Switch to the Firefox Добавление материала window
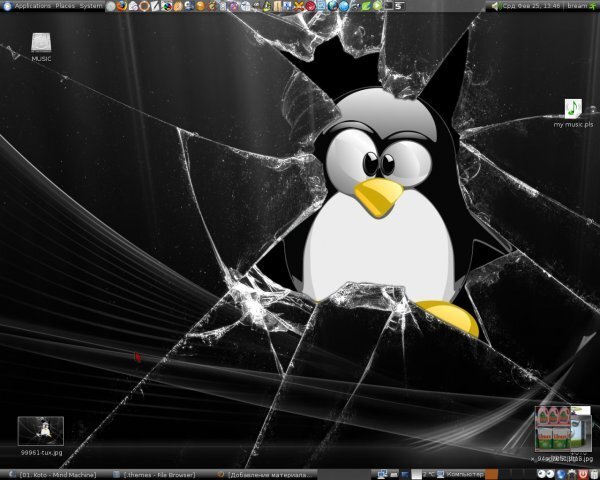The width and height of the screenshot is (600, 480). pyautogui.click(x=265, y=475)
